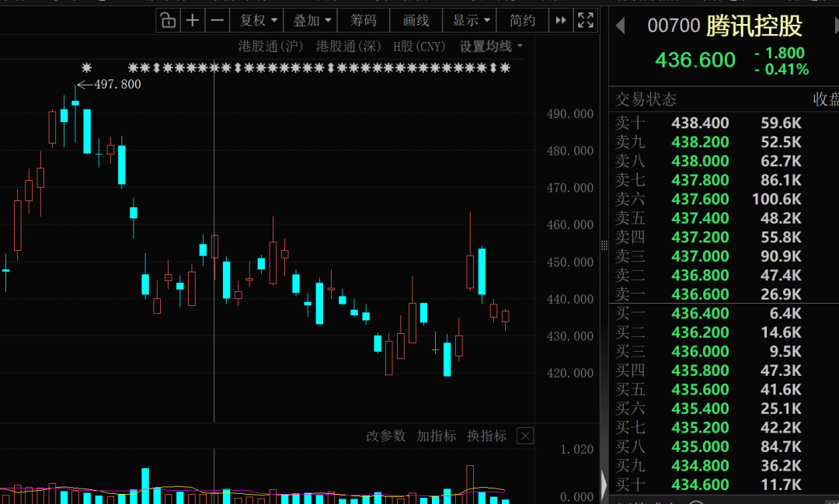Select the 买四 435.800 order row
839x504 pixels.
(723, 370)
